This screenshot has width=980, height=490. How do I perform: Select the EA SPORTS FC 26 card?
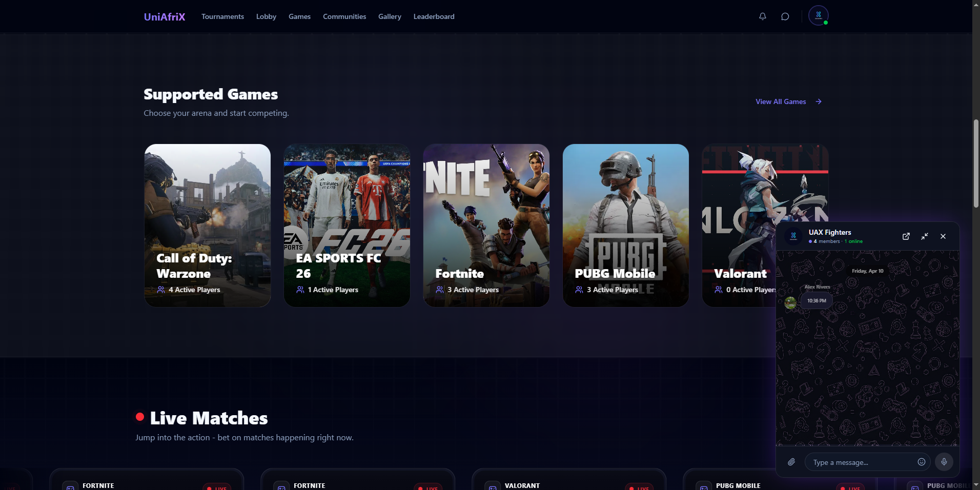347,226
